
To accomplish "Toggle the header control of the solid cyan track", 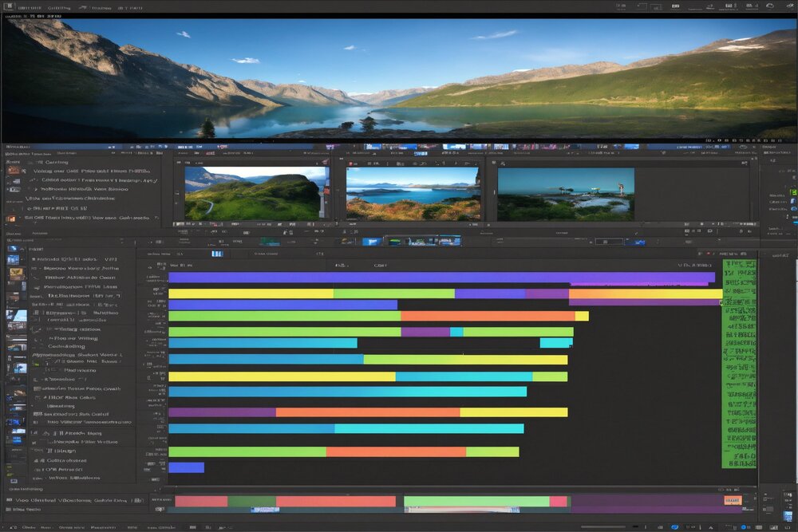I will 152,392.
